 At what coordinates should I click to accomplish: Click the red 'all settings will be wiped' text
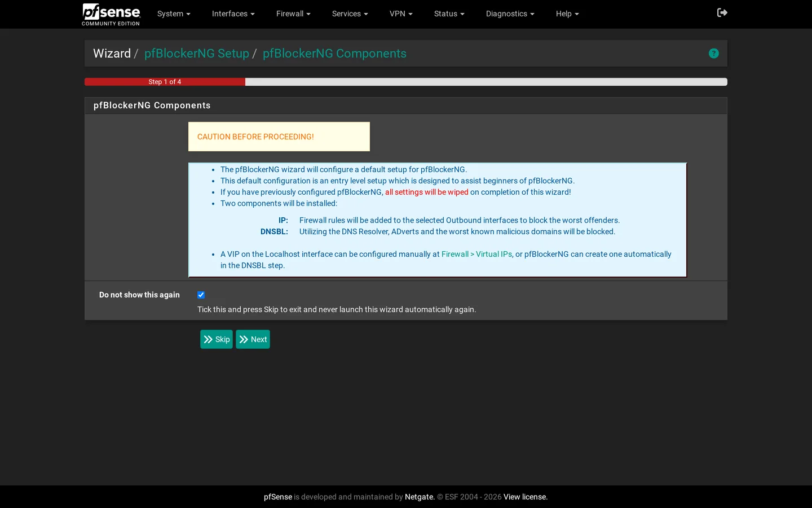pos(427,192)
